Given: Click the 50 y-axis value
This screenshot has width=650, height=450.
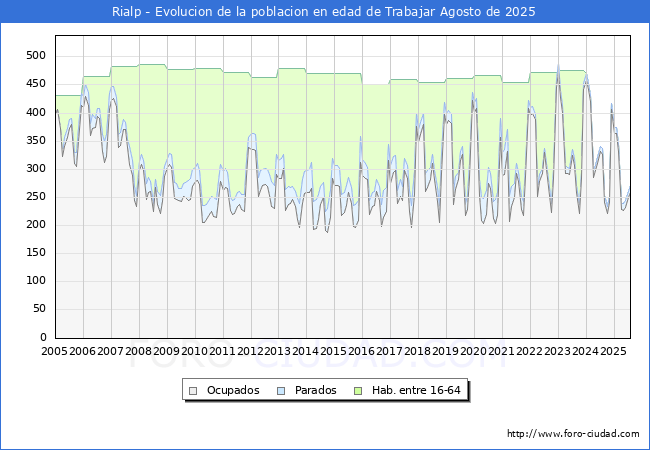Looking at the screenshot, I should coord(39,309).
